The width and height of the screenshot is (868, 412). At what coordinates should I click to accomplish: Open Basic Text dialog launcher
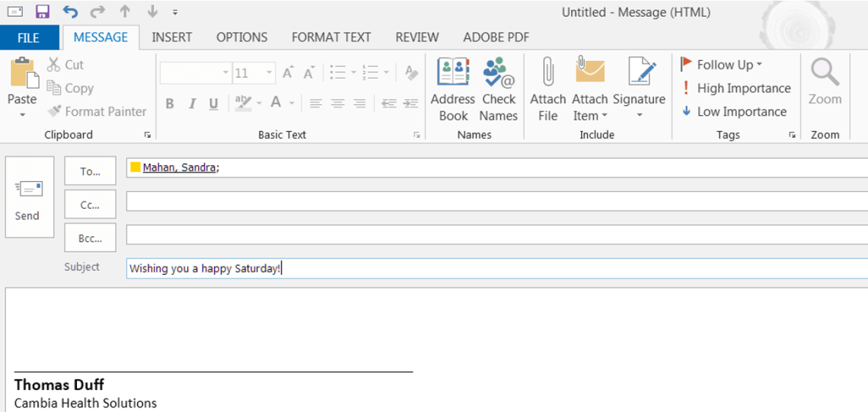pos(416,135)
